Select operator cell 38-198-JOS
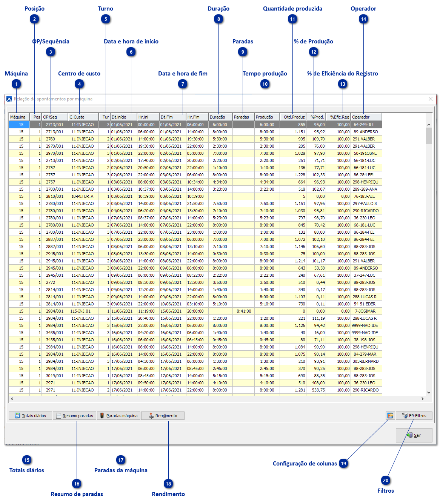This screenshot has width=440, height=504. pyautogui.click(x=366, y=340)
